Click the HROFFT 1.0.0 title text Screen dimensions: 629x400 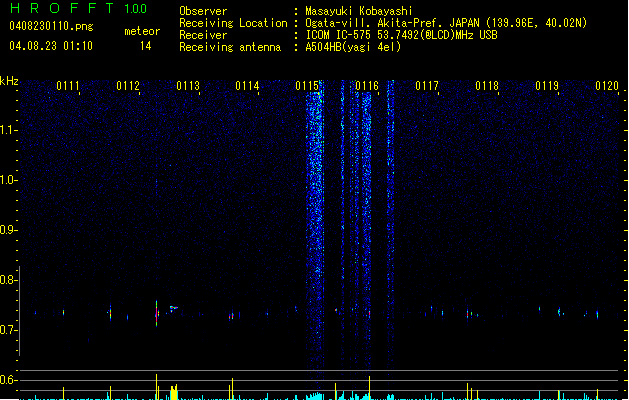[78, 8]
